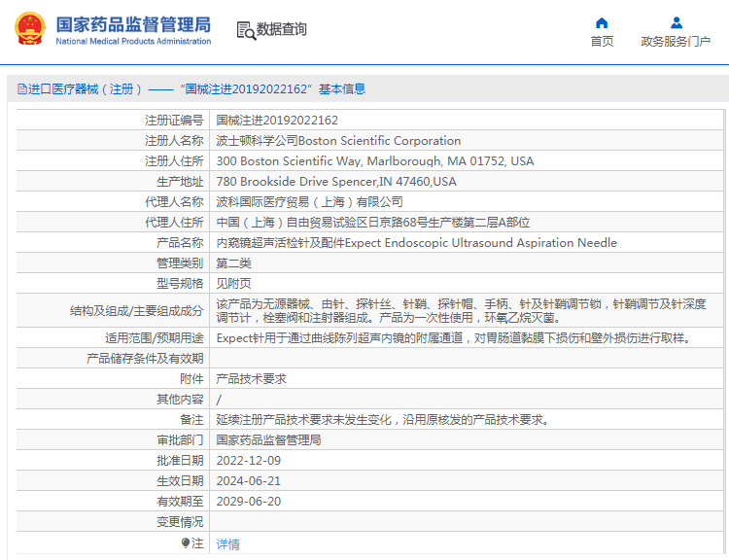Click the lightbulb icon beside 注
This screenshot has height=560, width=729.
pos(186,542)
